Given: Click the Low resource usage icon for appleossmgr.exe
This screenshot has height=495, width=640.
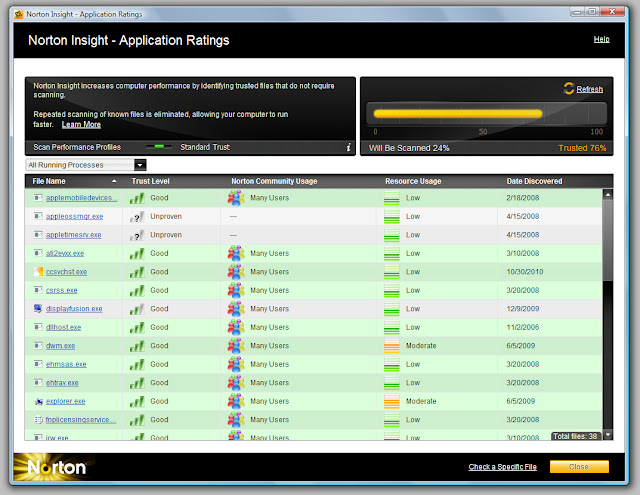Looking at the screenshot, I should (391, 216).
